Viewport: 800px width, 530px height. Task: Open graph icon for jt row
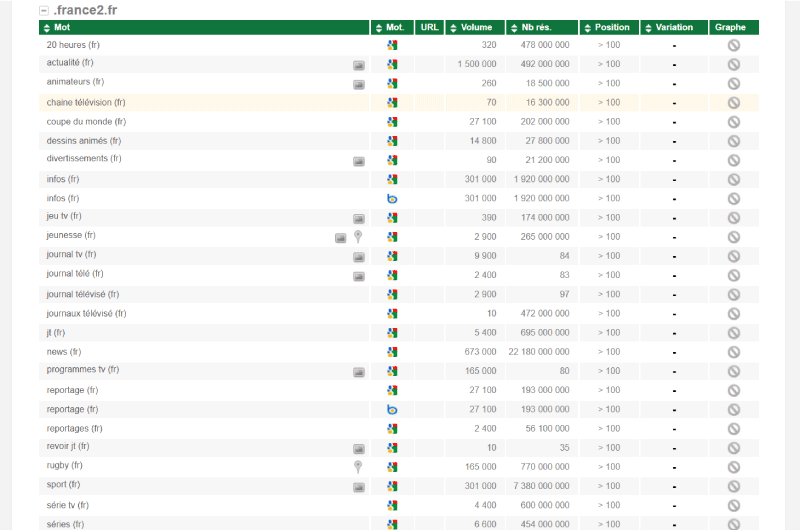point(734,333)
